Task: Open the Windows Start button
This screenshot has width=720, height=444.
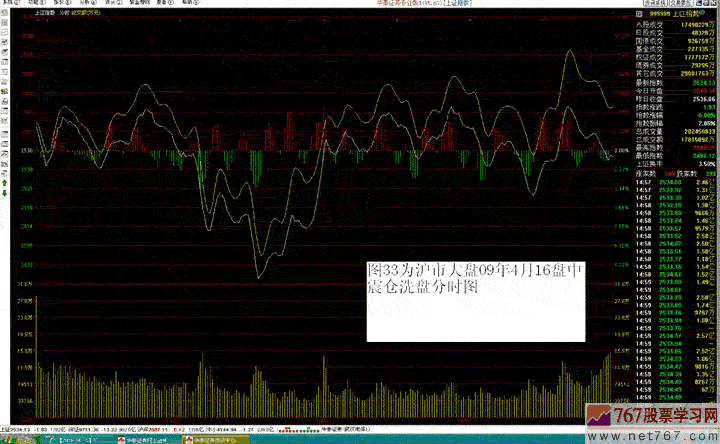Action: point(18,440)
